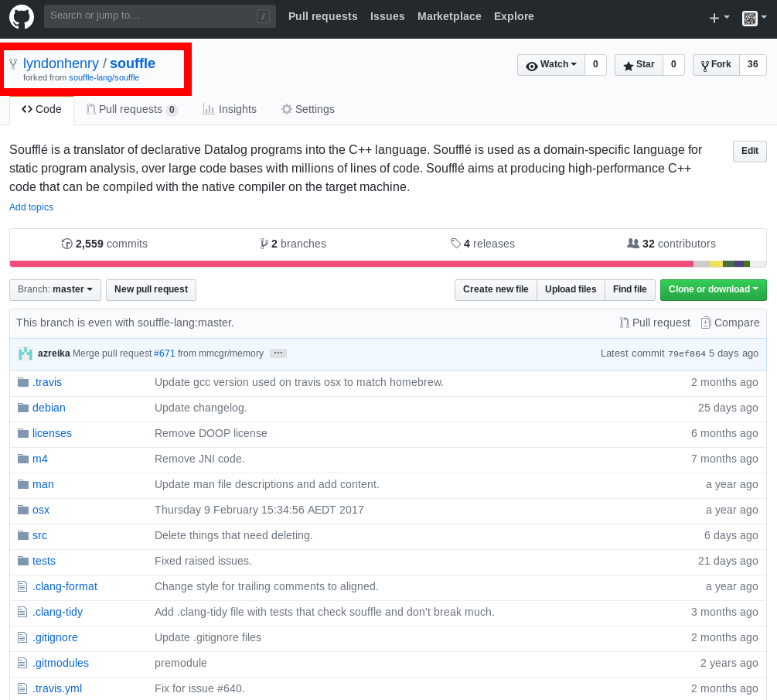
Task: View the 2,559 commits history
Action: (104, 244)
